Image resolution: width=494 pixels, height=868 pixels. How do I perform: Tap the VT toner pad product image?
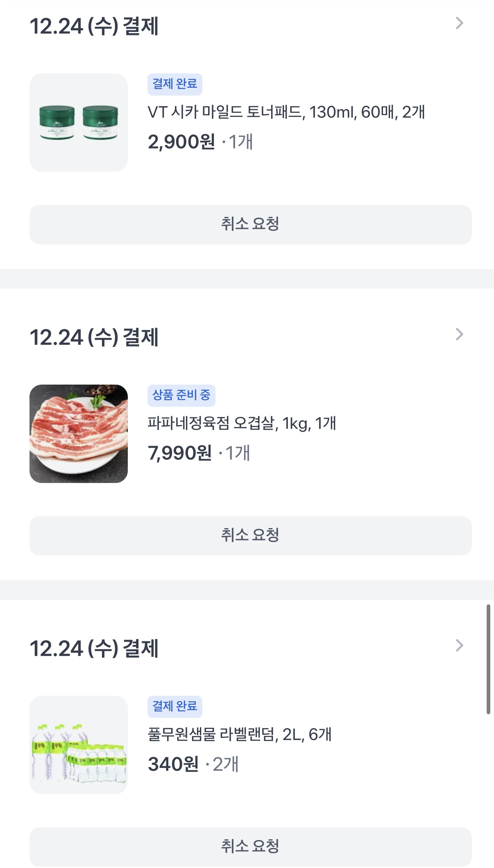79,123
